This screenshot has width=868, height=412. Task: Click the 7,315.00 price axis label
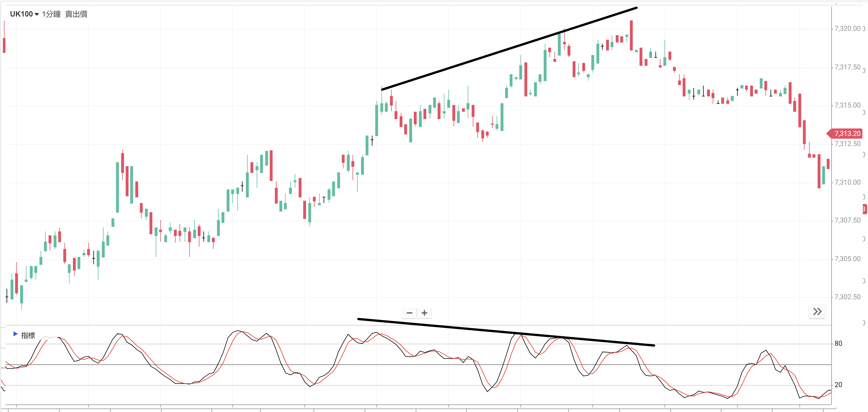click(x=847, y=105)
